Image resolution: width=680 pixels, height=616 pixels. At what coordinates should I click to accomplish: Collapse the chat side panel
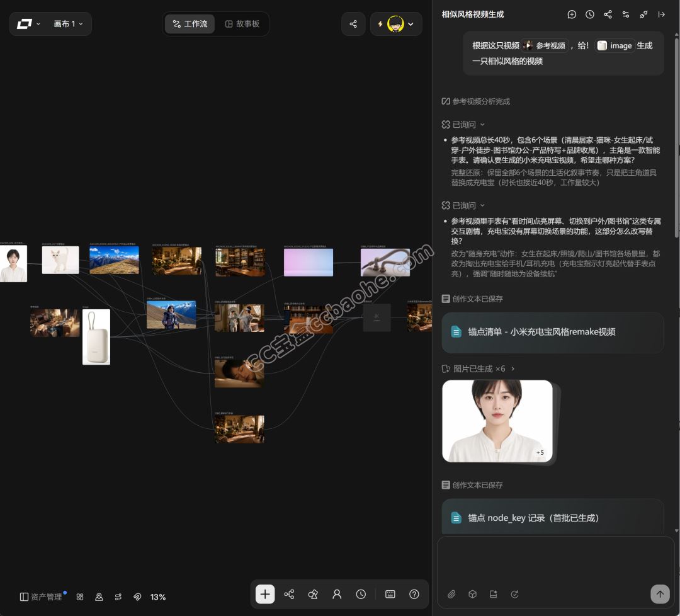[x=661, y=14]
